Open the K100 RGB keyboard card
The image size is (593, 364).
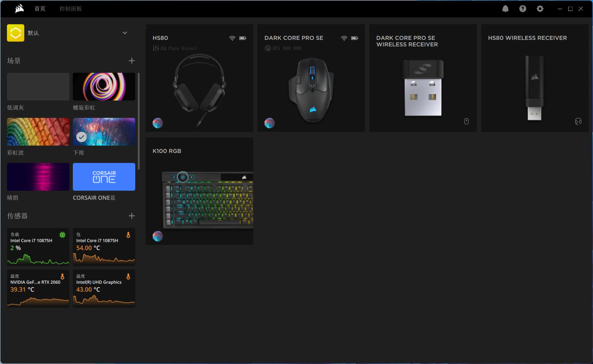click(200, 191)
